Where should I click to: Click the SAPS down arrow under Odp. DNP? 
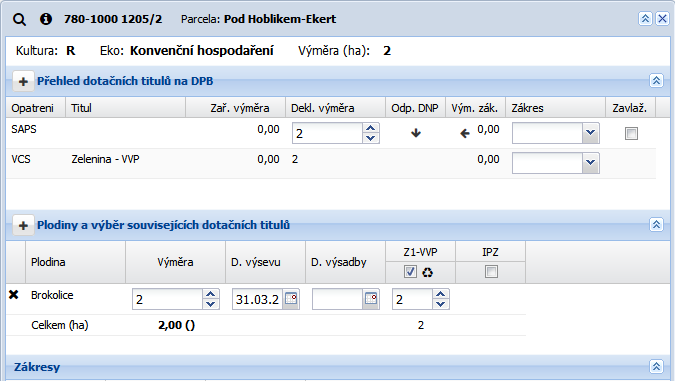(x=415, y=133)
